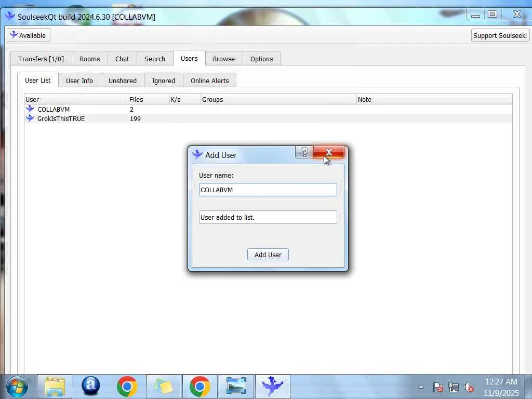532x399 pixels.
Task: Go to the Search tab
Action: click(x=155, y=59)
